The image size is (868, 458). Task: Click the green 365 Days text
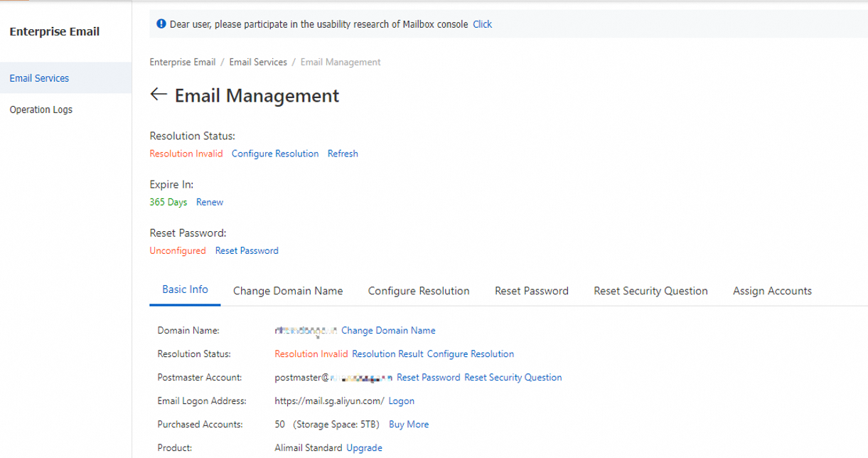click(168, 202)
